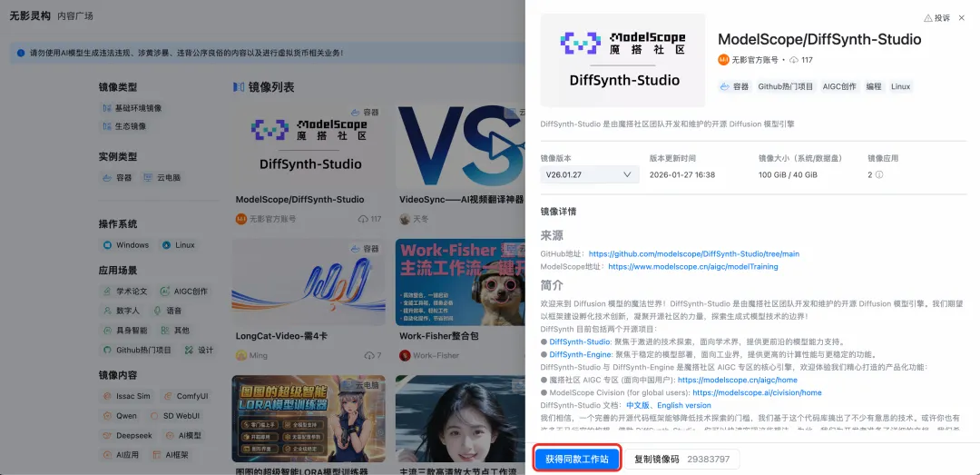This screenshot has height=475, width=980.
Task: Open the 图图的超级智能LORA模型训练器 card thumbnail
Action: coord(309,418)
